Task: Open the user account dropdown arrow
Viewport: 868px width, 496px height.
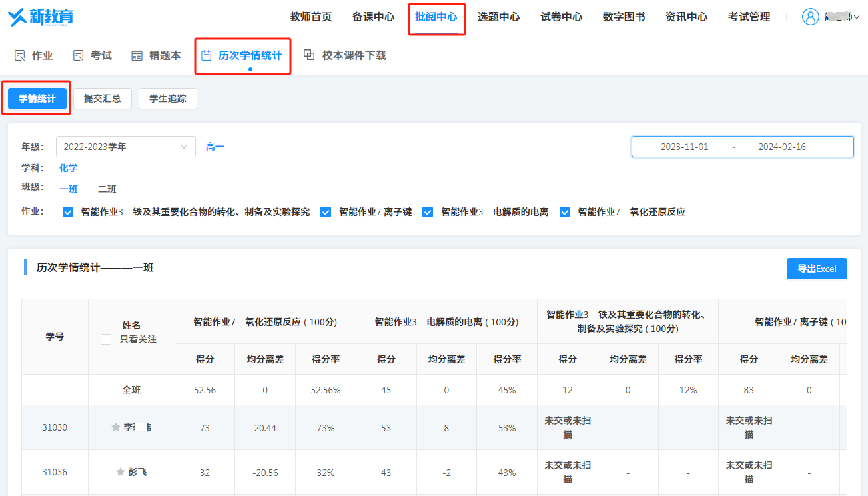Action: pyautogui.click(x=857, y=17)
